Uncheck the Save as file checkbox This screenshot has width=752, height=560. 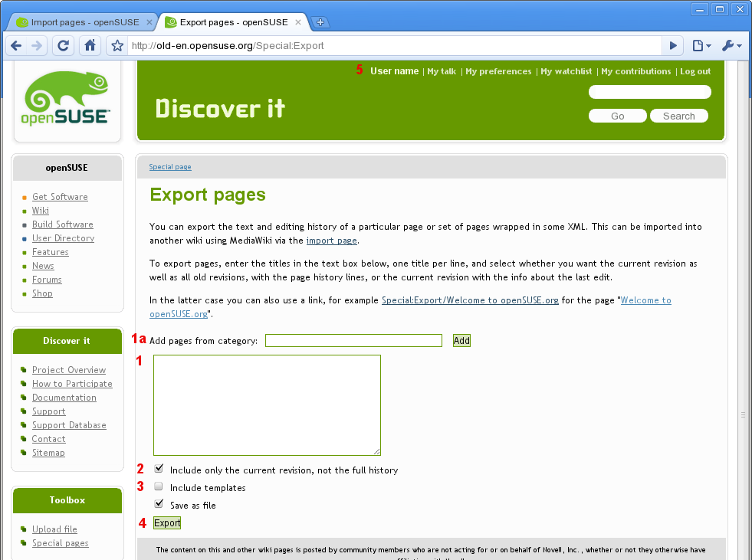159,503
